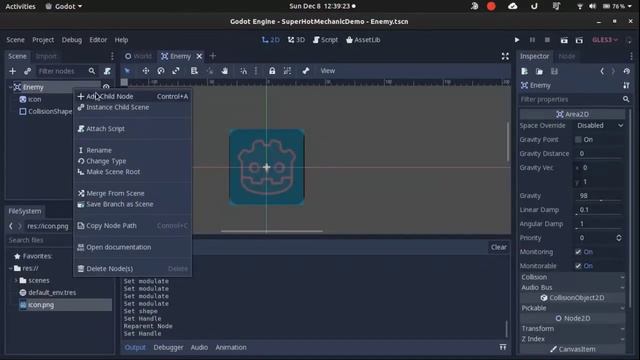Open Inspector object history icon
640x360 pixels.
point(627,71)
